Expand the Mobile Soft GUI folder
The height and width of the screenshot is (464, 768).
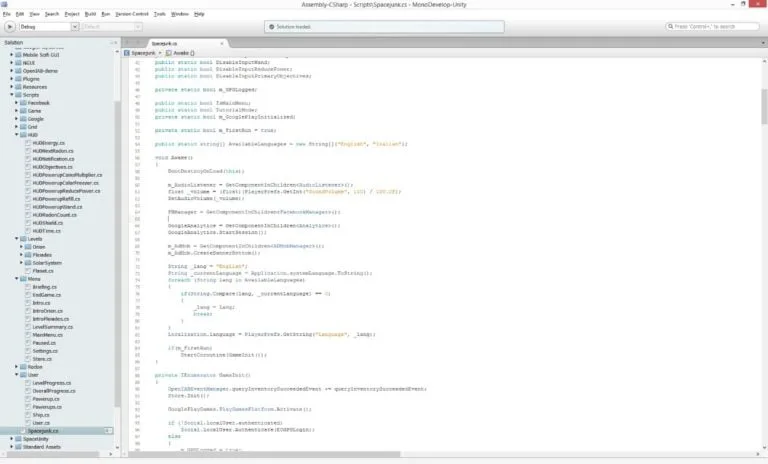coord(12,55)
